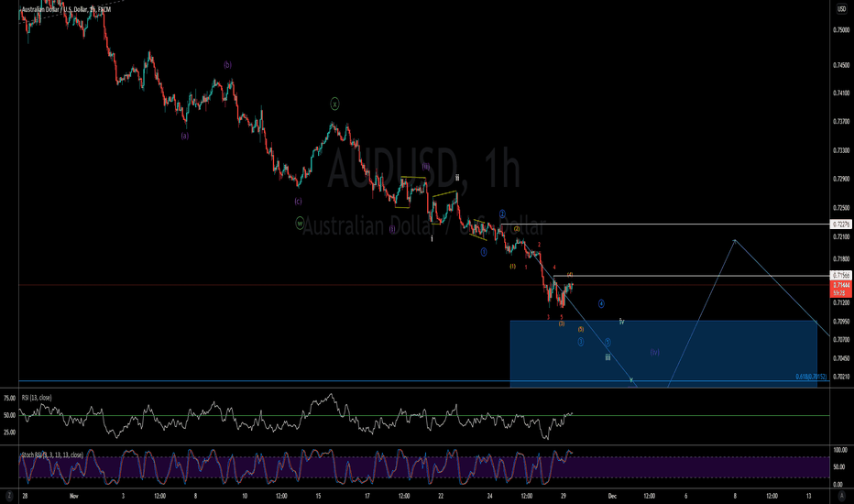The image size is (854, 504).
Task: Click the USD currency button on price axis
Action: click(841, 9)
